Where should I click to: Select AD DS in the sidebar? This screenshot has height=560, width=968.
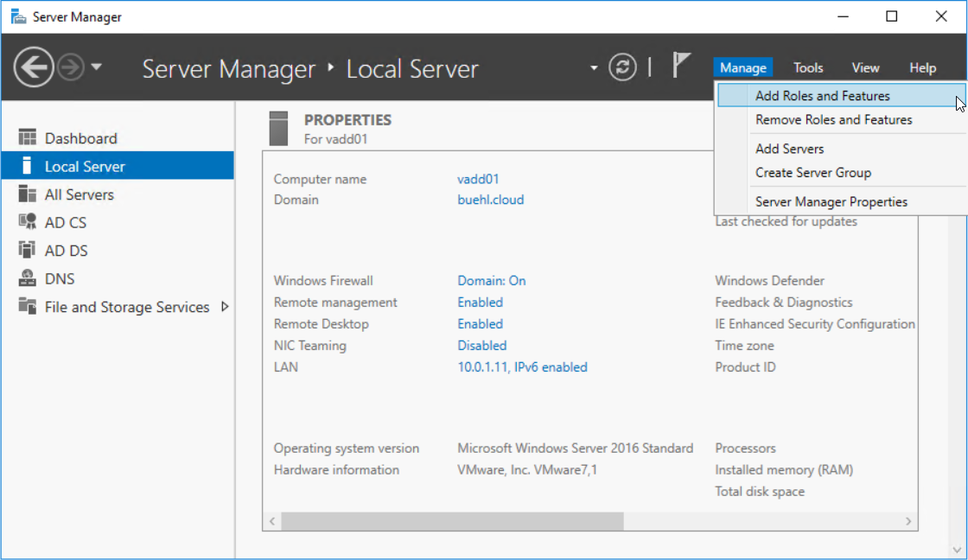[66, 251]
